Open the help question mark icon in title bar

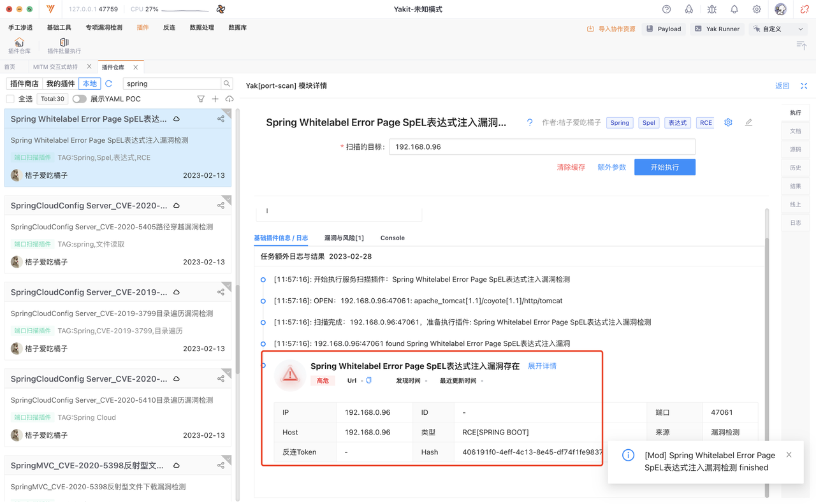point(666,10)
